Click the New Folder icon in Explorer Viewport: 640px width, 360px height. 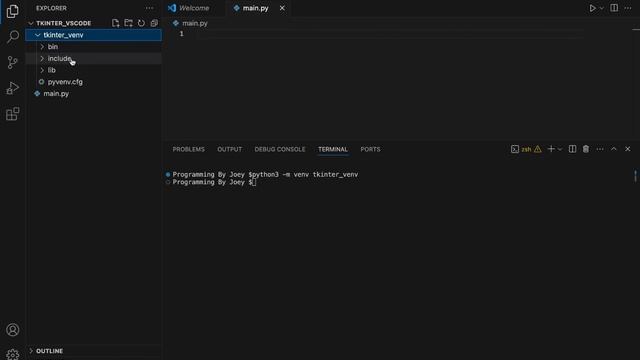tap(129, 23)
